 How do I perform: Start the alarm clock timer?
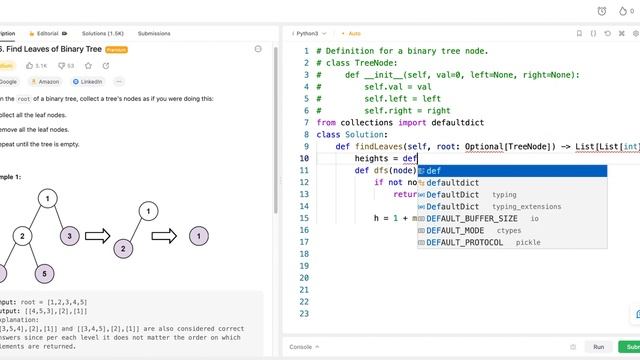pos(602,11)
